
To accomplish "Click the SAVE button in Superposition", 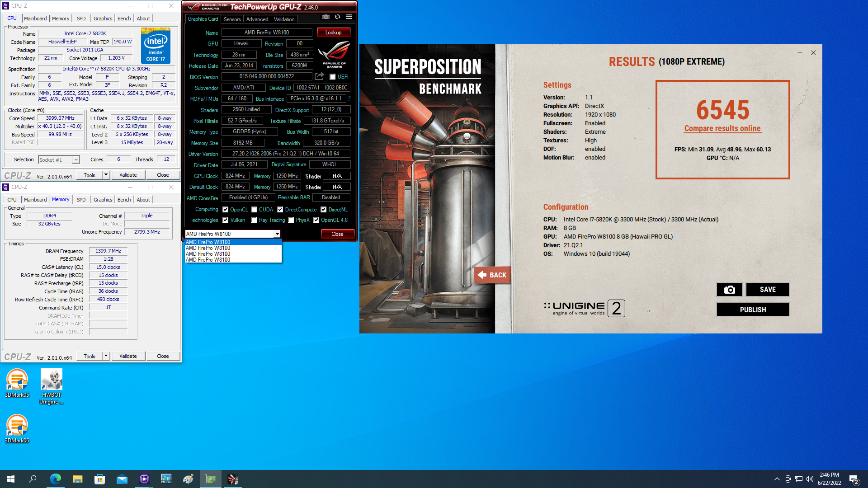I will (x=768, y=290).
